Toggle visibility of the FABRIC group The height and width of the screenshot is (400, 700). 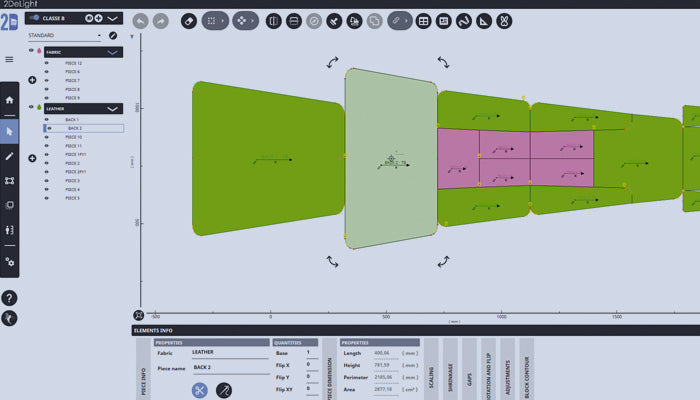32,50
